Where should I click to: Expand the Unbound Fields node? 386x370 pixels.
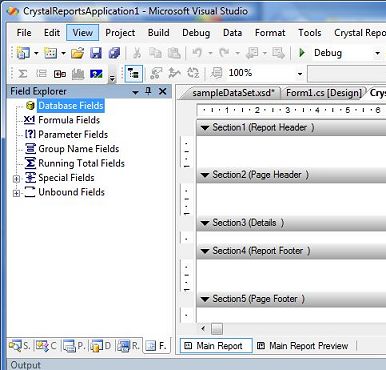[16, 193]
